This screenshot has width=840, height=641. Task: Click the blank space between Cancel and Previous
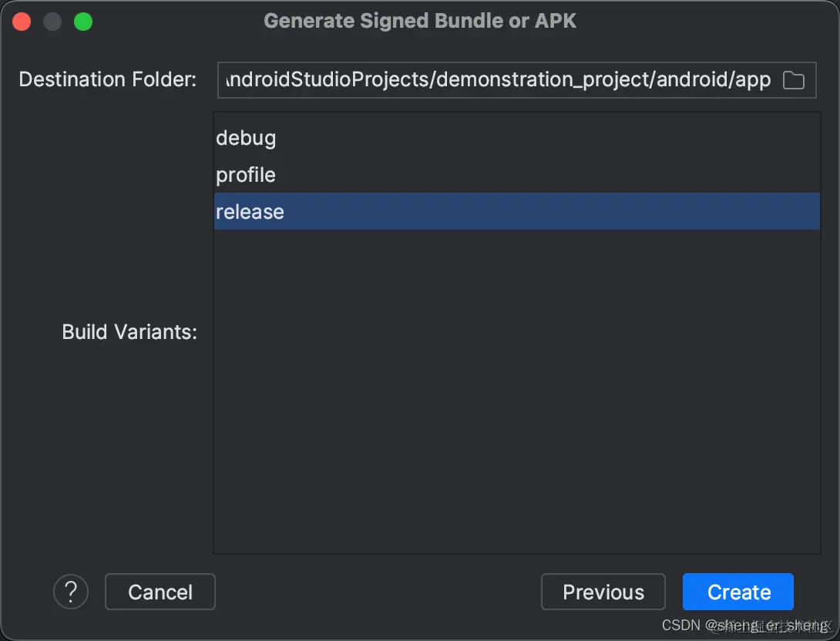point(378,592)
